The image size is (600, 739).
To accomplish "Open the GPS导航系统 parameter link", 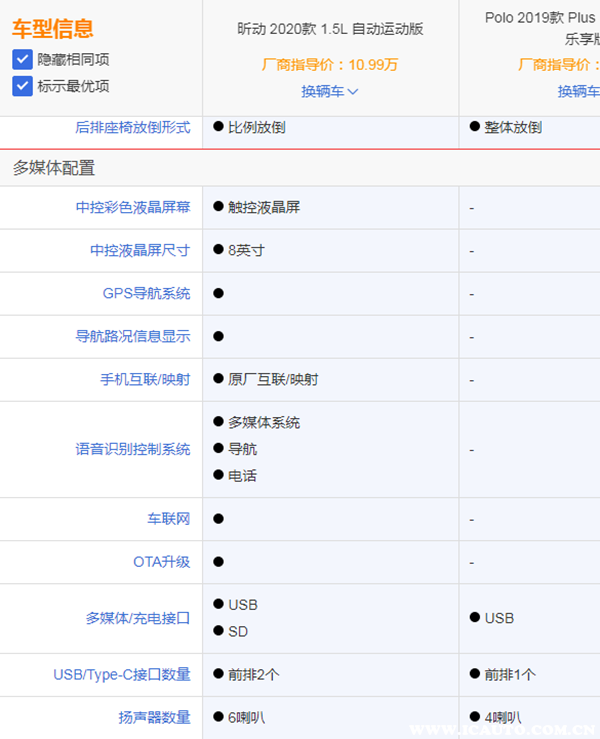I will point(146,293).
